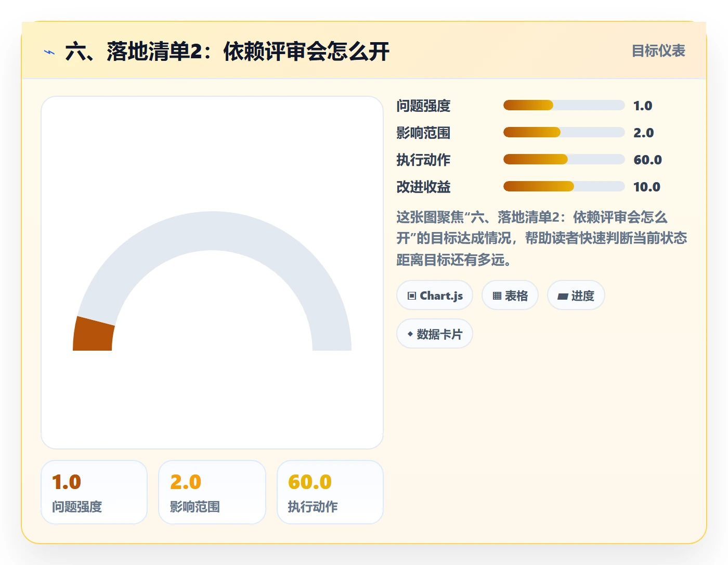Open the 1.0 问题强度 stat card
The image size is (728, 565).
[x=94, y=492]
